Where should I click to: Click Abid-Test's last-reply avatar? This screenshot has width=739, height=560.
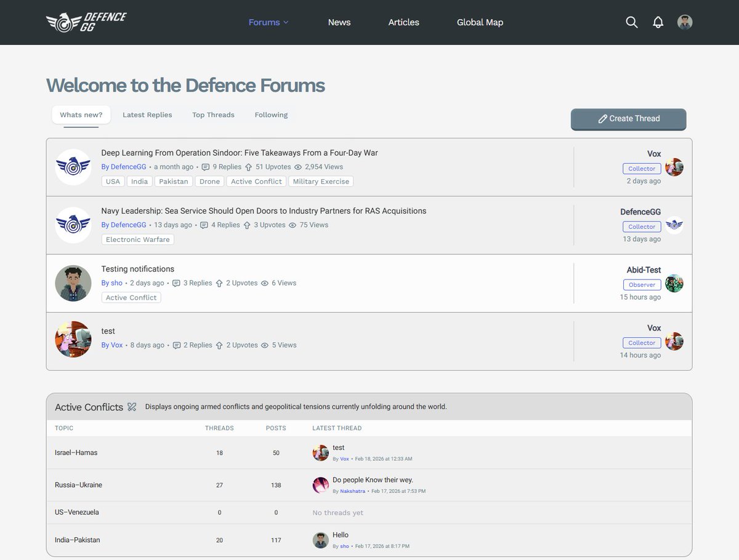[x=674, y=283]
